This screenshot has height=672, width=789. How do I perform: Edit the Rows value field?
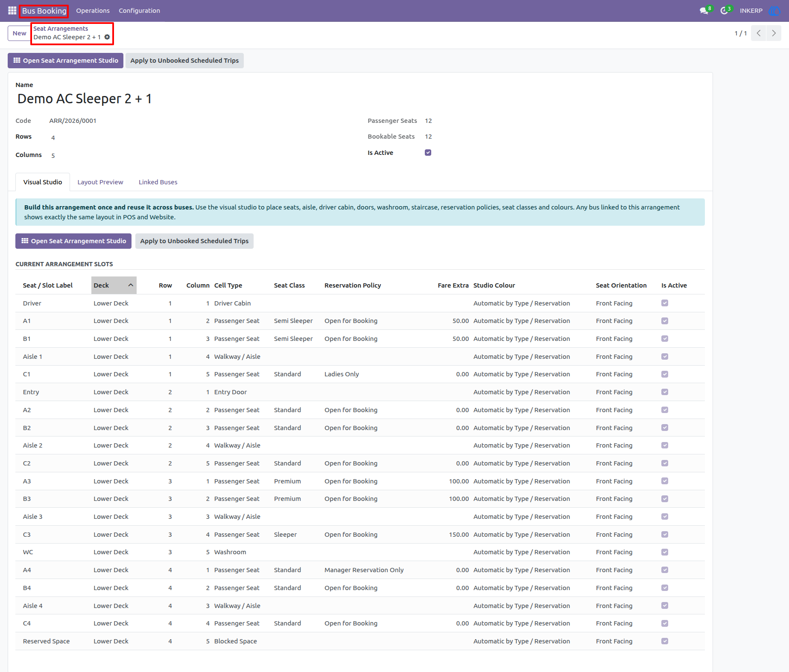53,138
